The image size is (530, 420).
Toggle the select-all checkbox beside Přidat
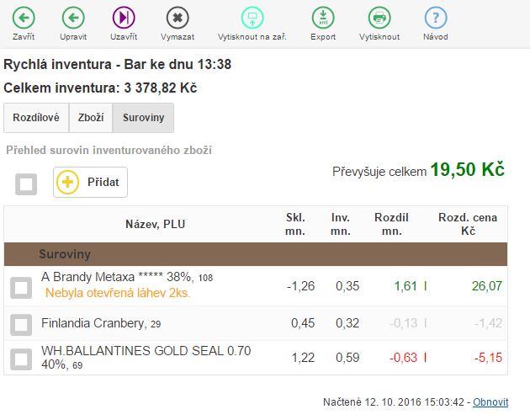point(26,183)
